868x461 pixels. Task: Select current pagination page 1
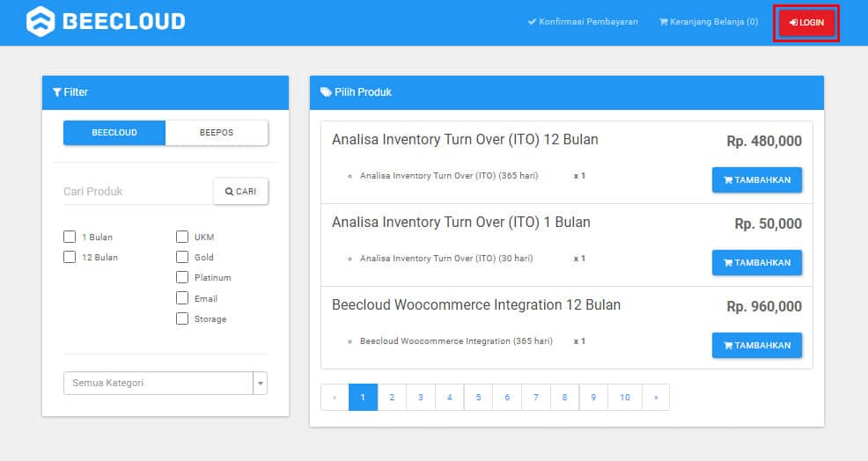[x=364, y=398]
